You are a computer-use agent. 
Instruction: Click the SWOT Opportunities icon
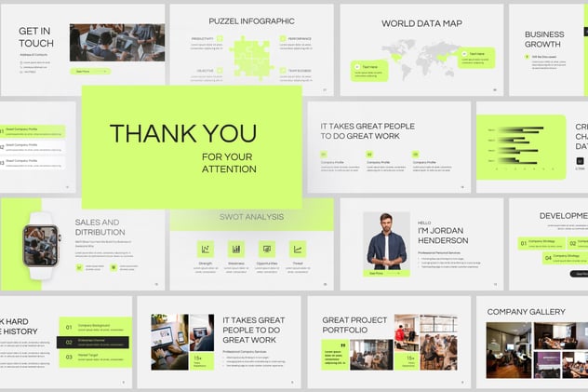[x=267, y=249]
